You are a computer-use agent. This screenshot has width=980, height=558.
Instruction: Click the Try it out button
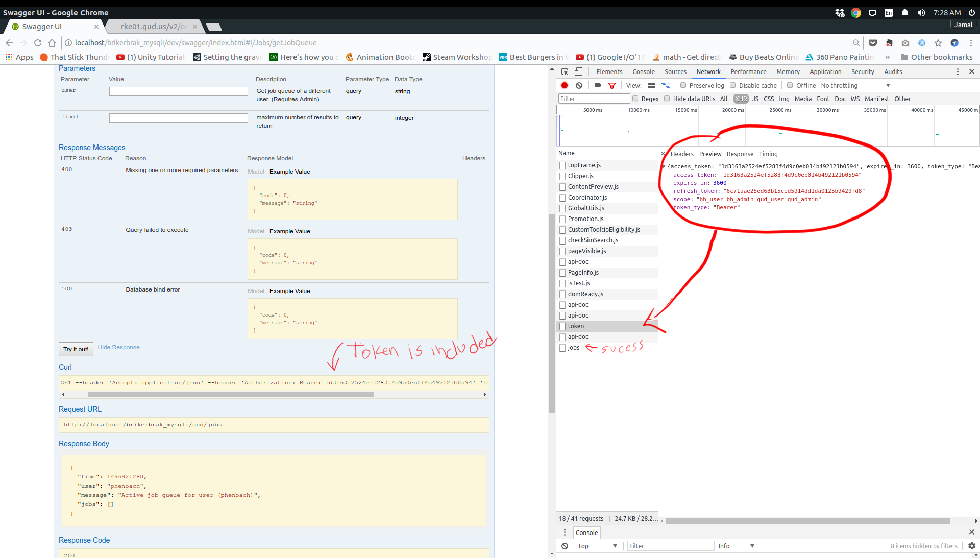[x=76, y=349]
